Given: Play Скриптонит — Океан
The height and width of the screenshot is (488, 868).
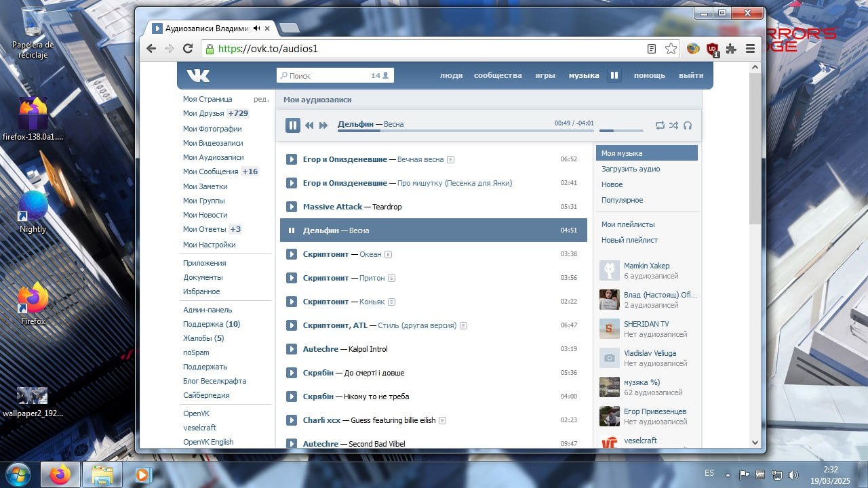Looking at the screenshot, I should coord(292,254).
